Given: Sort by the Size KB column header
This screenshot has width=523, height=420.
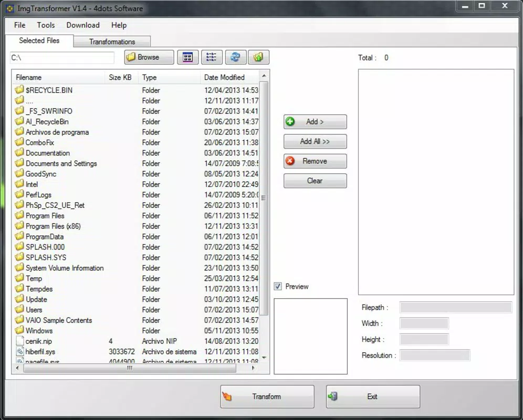Looking at the screenshot, I should (x=122, y=77).
